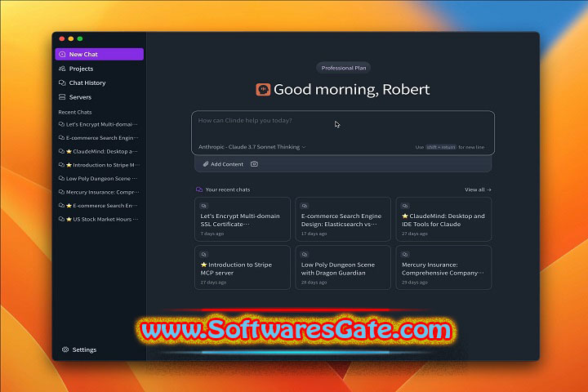Screen dimensions: 588x392
Task: Open Introduction to Stripe MCP server card
Action: point(243,268)
